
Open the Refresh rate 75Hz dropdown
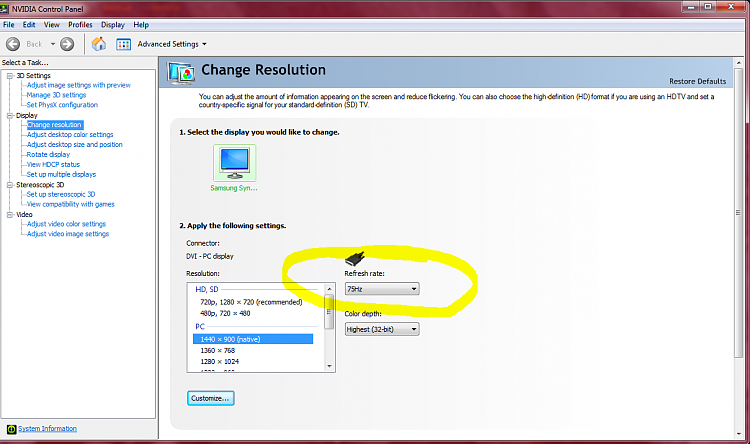coord(382,289)
